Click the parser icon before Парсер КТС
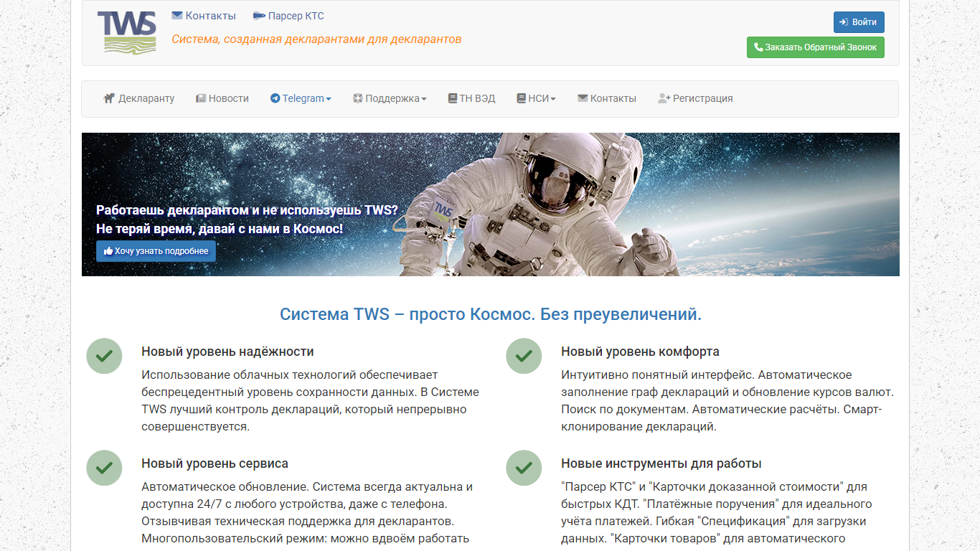 tap(259, 16)
